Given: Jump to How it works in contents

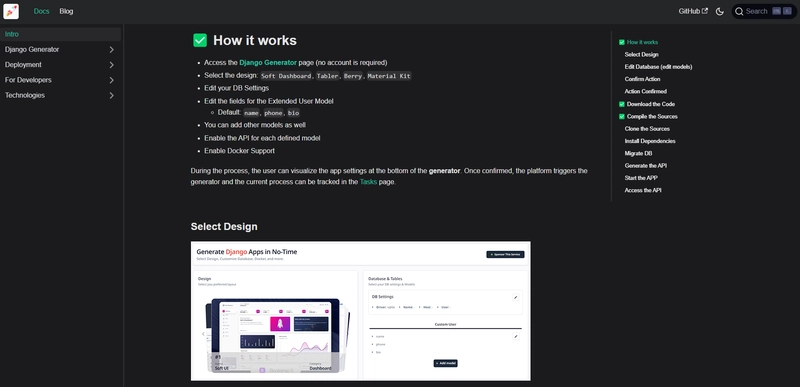Looking at the screenshot, I should click(642, 42).
